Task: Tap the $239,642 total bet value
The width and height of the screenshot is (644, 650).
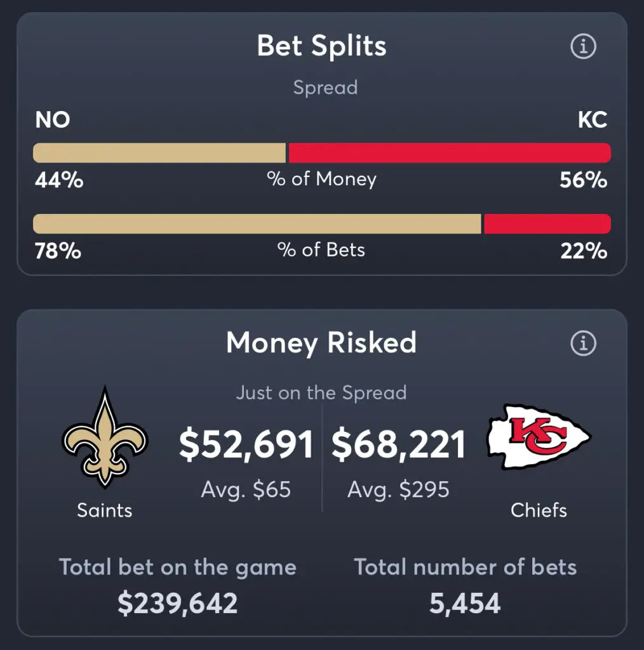Action: pos(177,603)
